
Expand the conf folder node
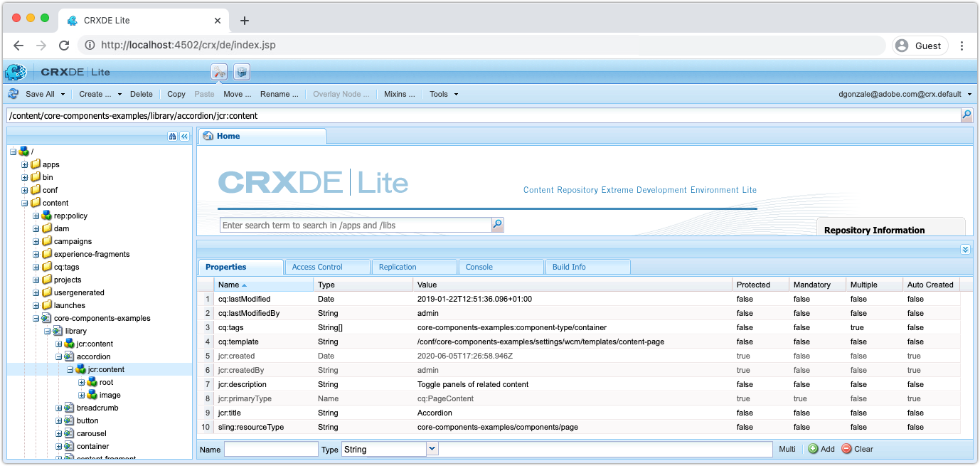(25, 190)
